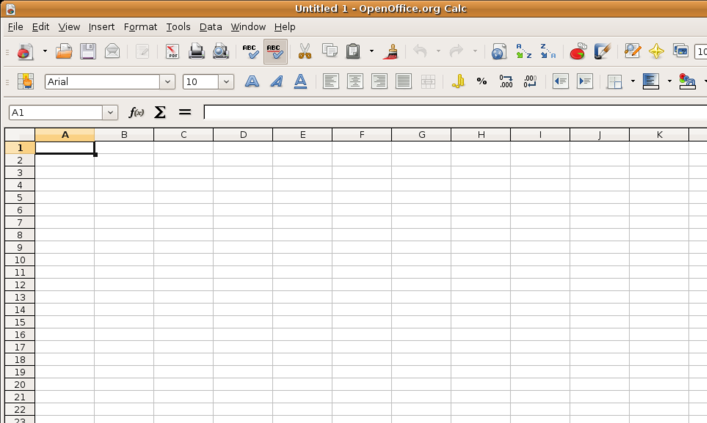
Task: Click the Open file folder icon
Action: coord(64,51)
